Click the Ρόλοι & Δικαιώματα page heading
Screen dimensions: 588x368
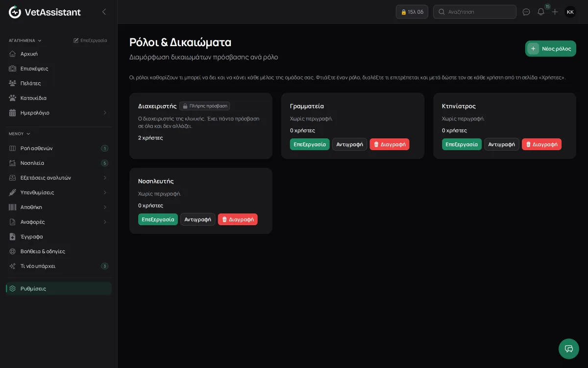[180, 42]
